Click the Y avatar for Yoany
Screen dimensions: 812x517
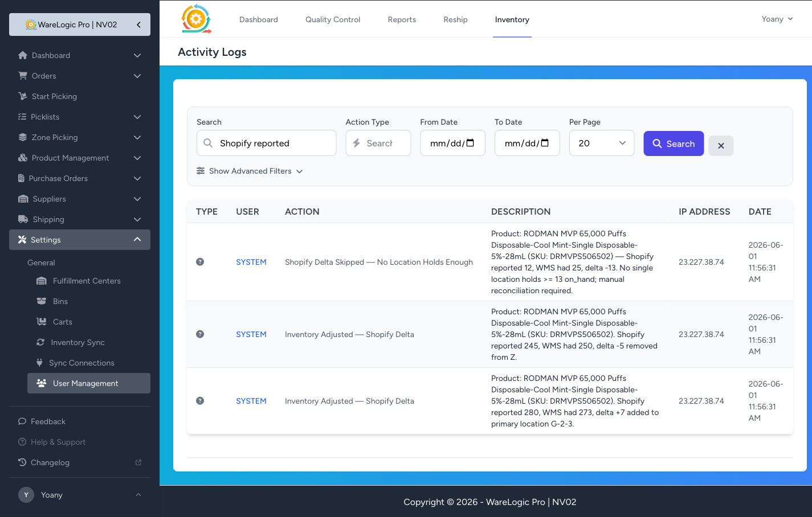coord(26,495)
